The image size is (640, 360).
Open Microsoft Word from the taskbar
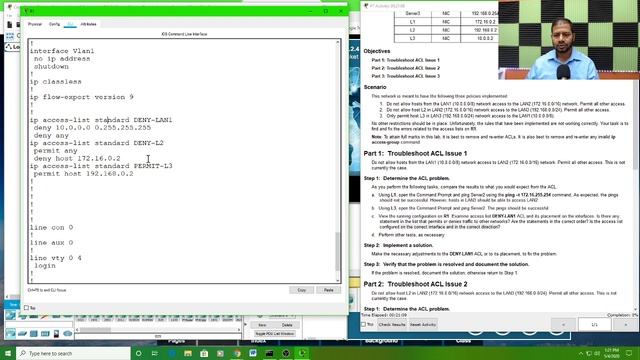253,353
